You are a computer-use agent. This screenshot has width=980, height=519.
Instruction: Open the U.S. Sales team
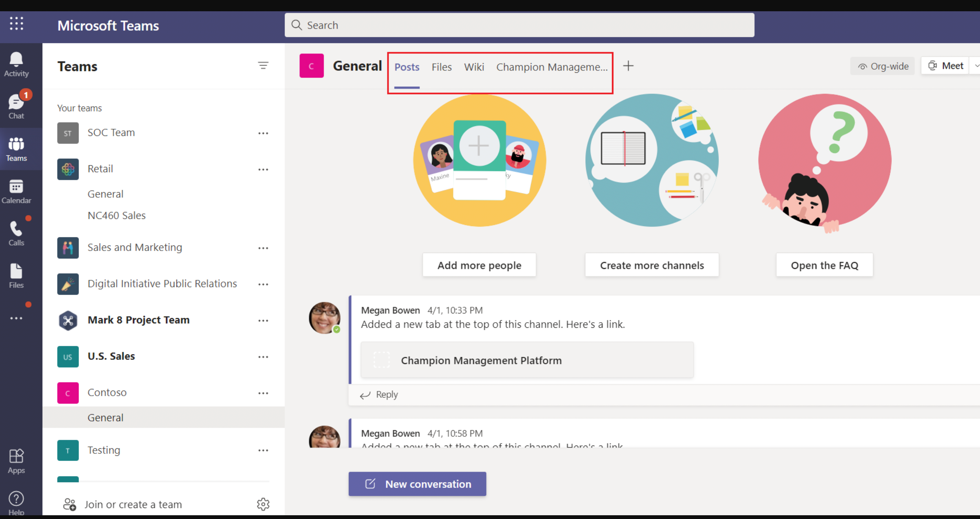pyautogui.click(x=111, y=356)
